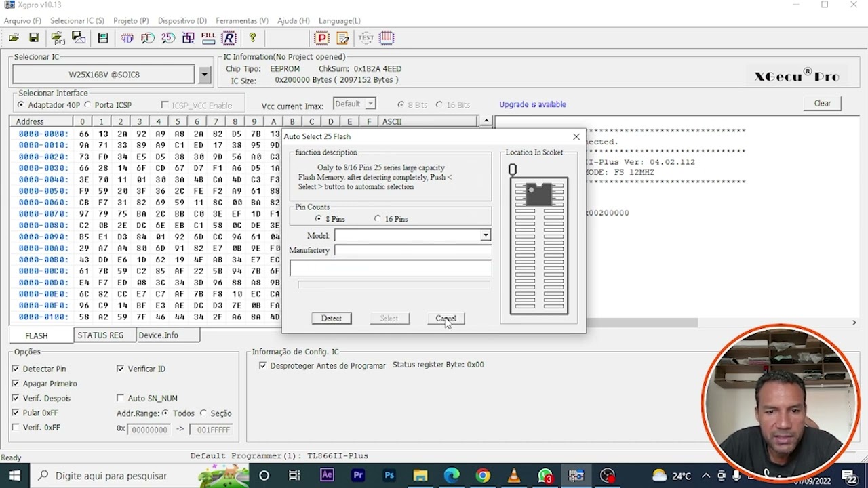The image size is (868, 488).
Task: Select Seção address range option
Action: point(203,413)
